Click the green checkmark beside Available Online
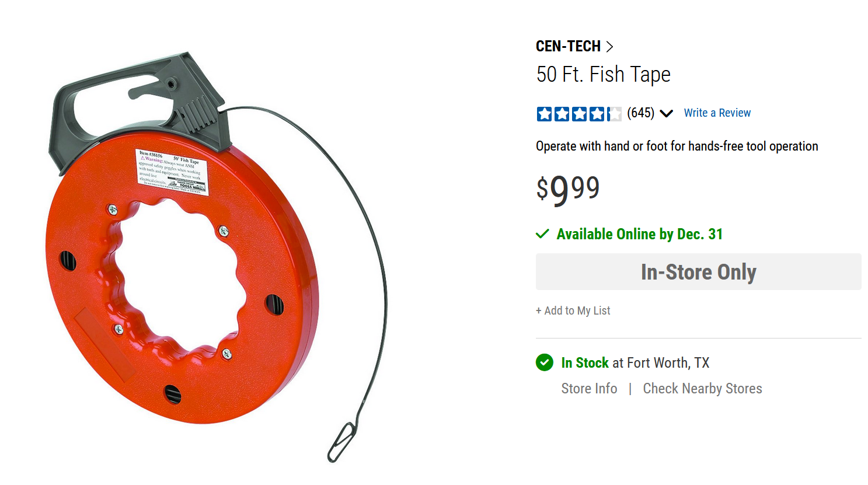The height and width of the screenshot is (485, 868). click(542, 234)
